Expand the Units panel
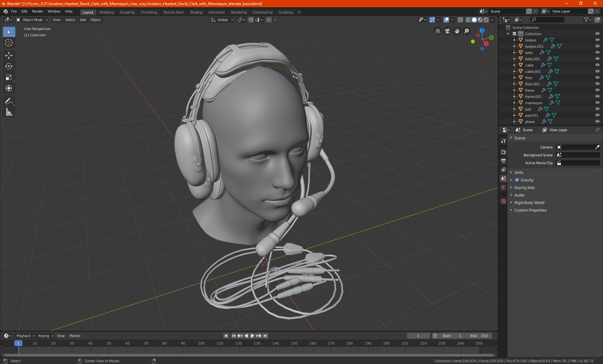This screenshot has width=603, height=364. pyautogui.click(x=519, y=172)
